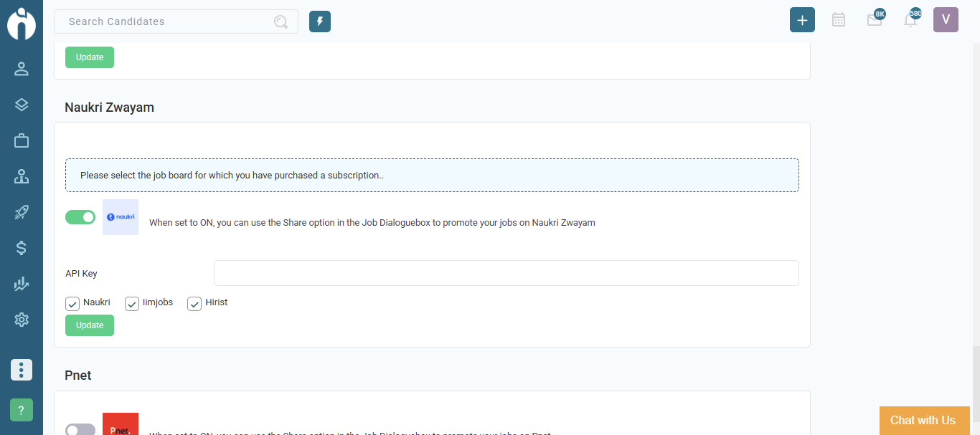Click the Pnet logo thumbnail
This screenshot has width=980, height=435.
(x=121, y=424)
